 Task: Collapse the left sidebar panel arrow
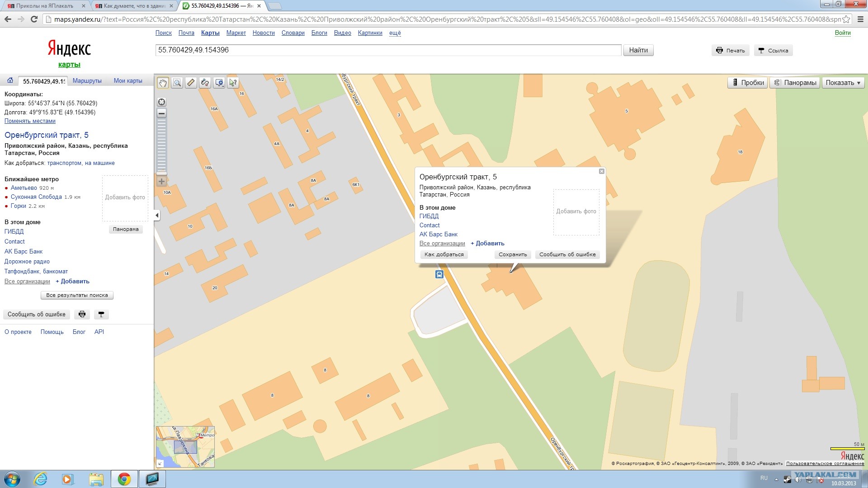coord(157,215)
